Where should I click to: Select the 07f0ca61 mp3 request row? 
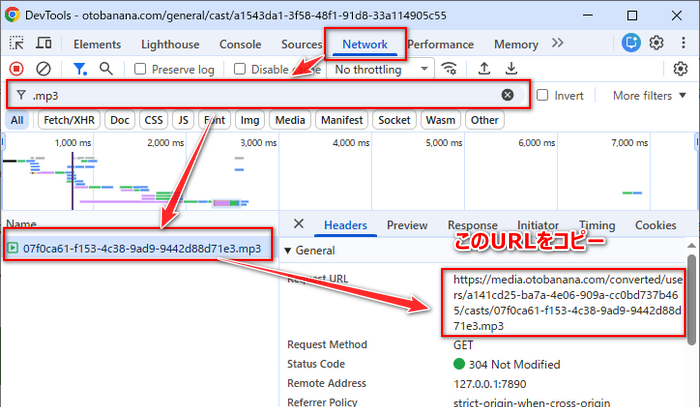tap(138, 248)
